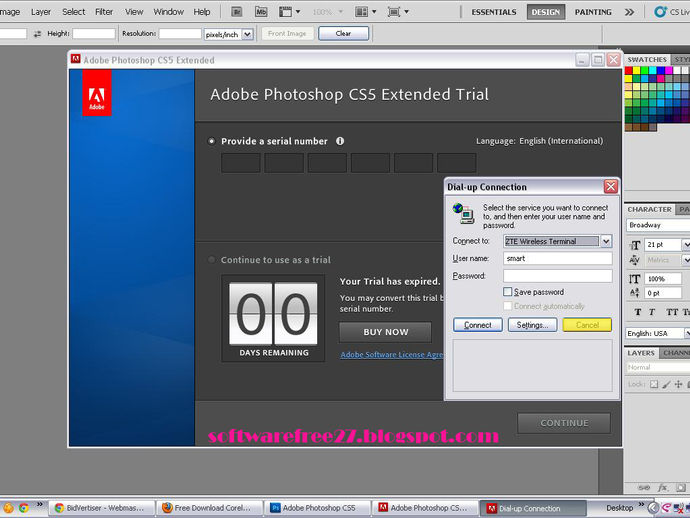Click the Clear button in options bar
This screenshot has height=518, width=690.
point(343,33)
